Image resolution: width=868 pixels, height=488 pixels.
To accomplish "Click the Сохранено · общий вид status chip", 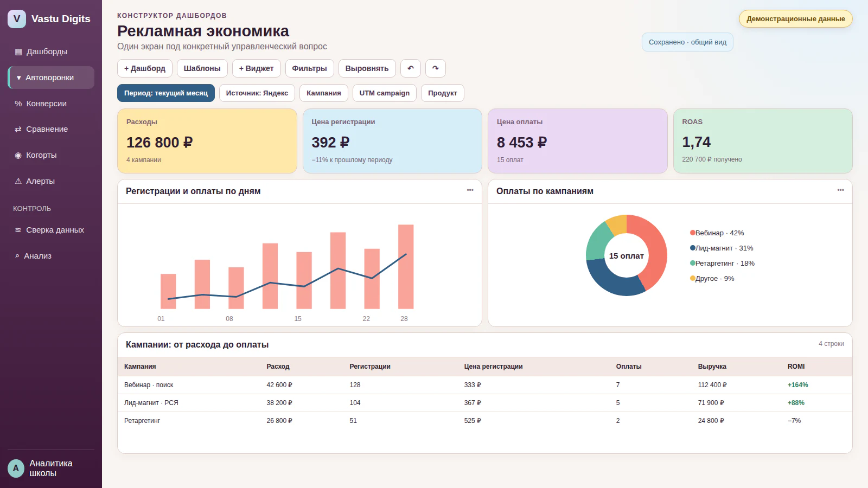I will click(x=687, y=42).
